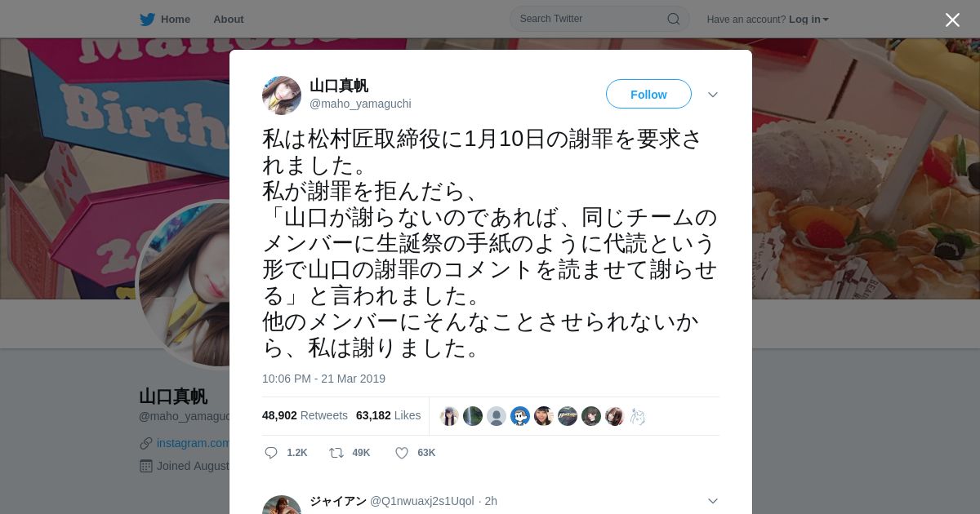Click the search magnifier icon
The width and height of the screenshot is (980, 514).
[674, 19]
